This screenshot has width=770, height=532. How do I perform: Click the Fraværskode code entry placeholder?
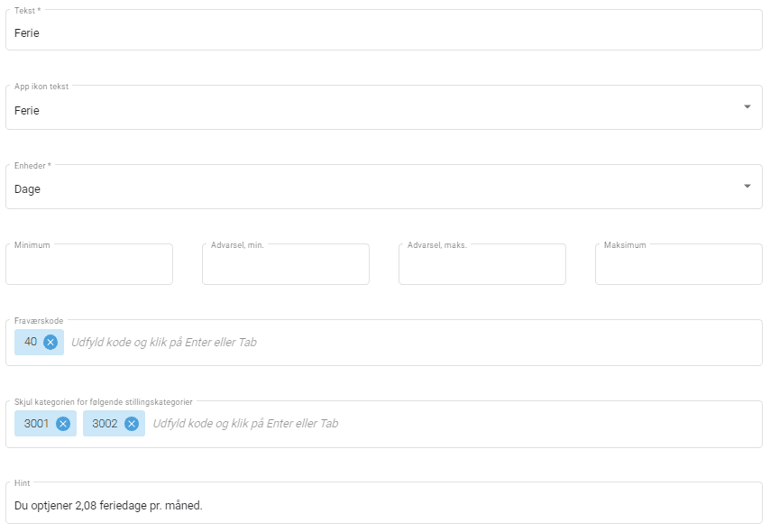163,343
